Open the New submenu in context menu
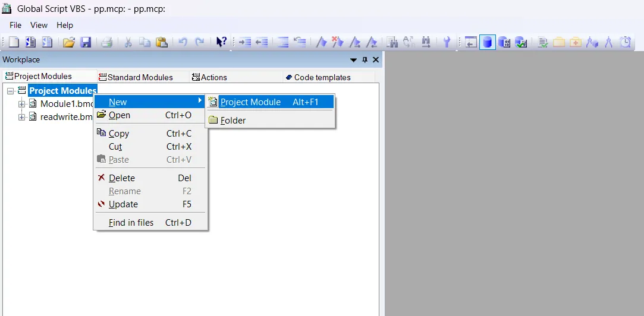Screen dimensions: 644x316 tap(150, 102)
